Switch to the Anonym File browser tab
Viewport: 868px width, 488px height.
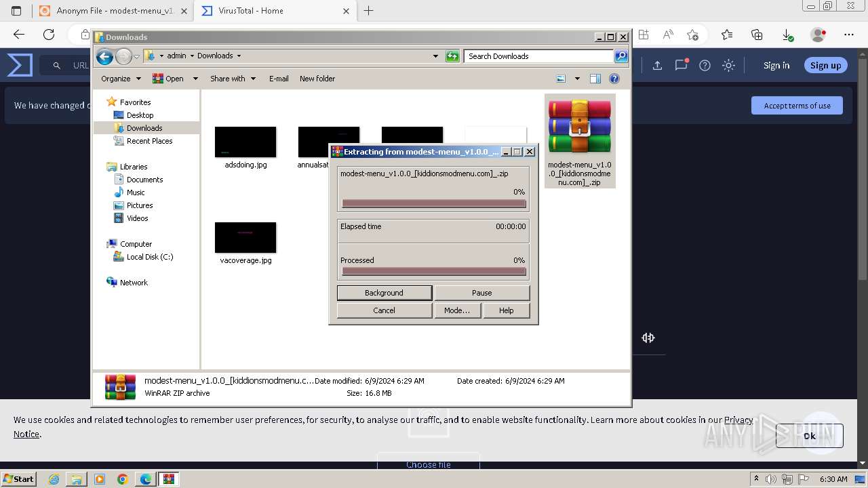[113, 11]
